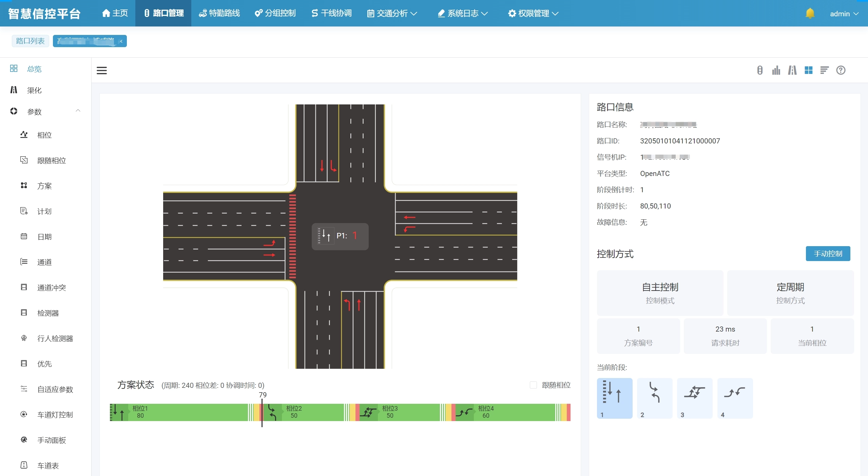Screen dimensions: 868x476
Task: Open the help question mark icon
Action: [x=841, y=70]
